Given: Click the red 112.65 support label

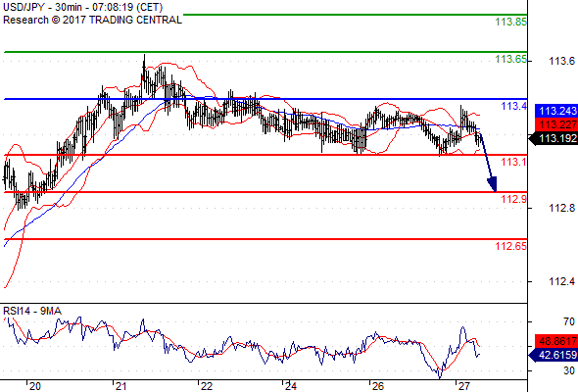Looking at the screenshot, I should pos(510,246).
